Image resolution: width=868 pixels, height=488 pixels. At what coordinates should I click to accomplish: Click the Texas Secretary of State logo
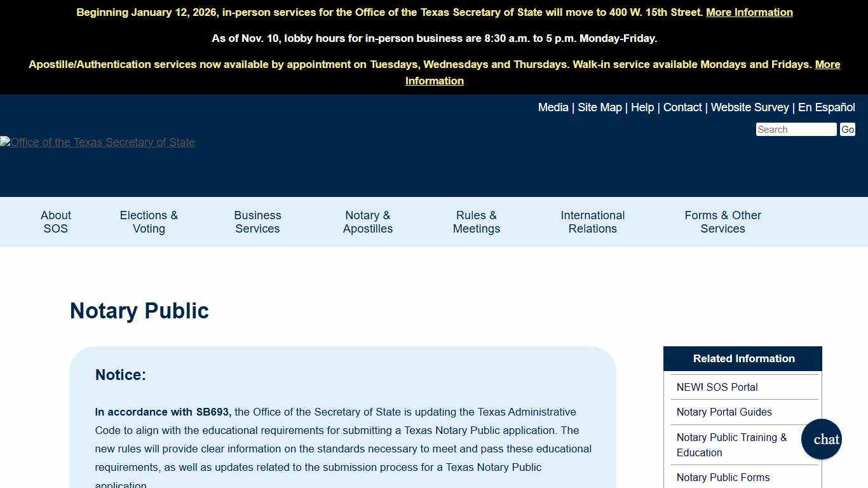(x=97, y=142)
